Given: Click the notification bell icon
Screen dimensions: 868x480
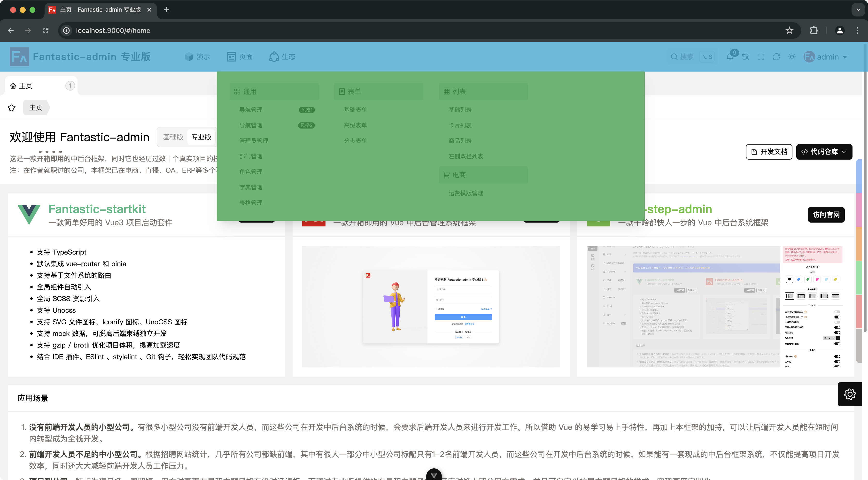Looking at the screenshot, I should pyautogui.click(x=730, y=57).
